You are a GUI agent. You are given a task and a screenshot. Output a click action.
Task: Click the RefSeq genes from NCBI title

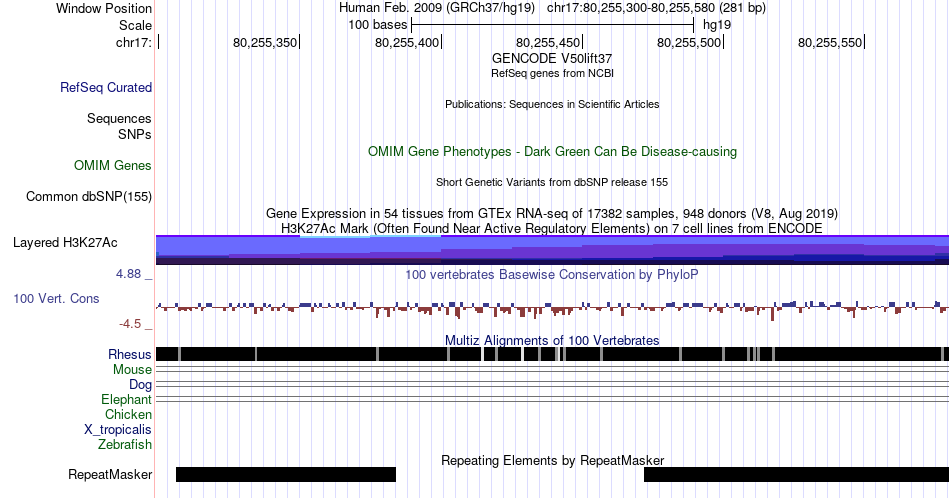tap(552, 73)
